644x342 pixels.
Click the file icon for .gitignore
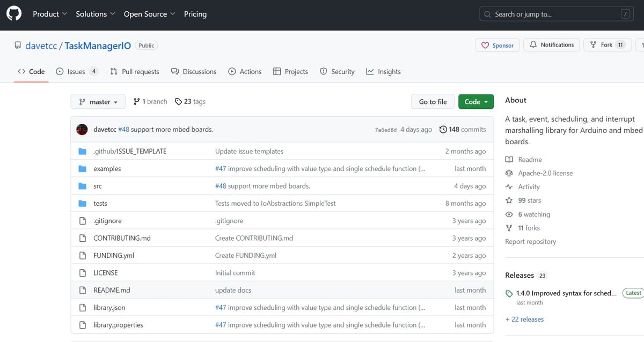click(x=83, y=221)
